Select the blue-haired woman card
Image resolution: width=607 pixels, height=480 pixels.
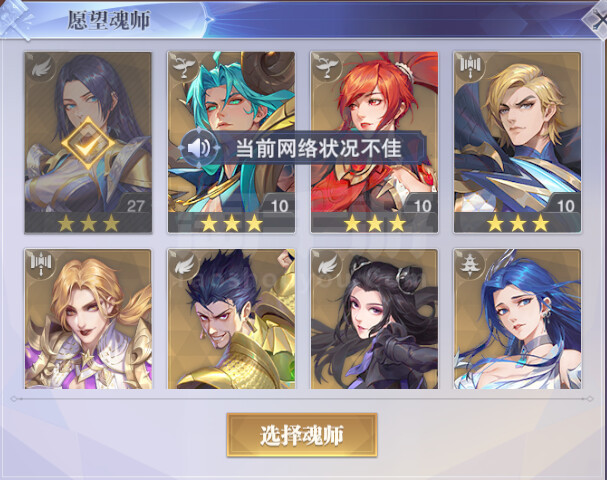pos(517,319)
